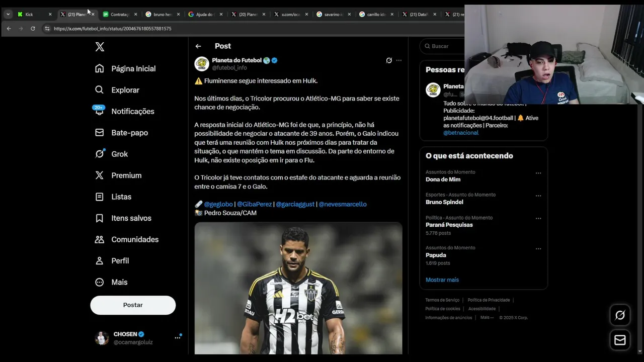This screenshot has height=362, width=644.
Task: Open the Hulk photo in the post
Action: 298,288
